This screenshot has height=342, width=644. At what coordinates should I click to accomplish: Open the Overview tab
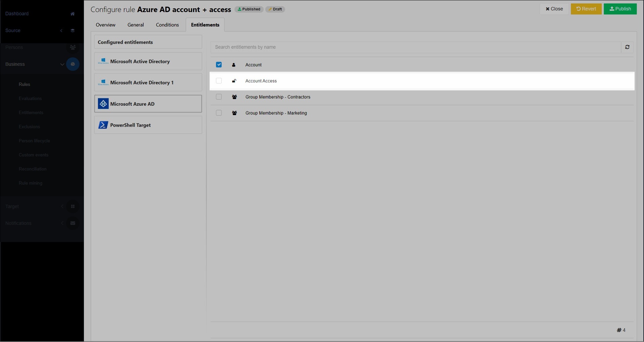[105, 25]
